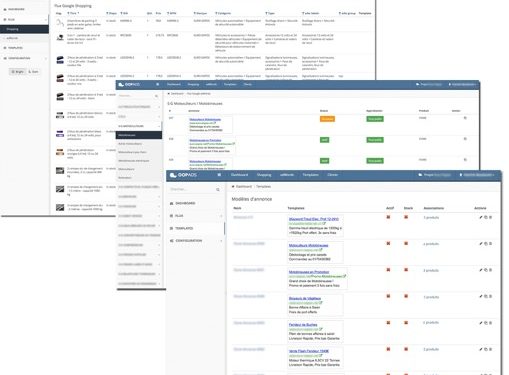Click the copy icon in third template row
The width and height of the screenshot is (509, 375).
point(486,270)
